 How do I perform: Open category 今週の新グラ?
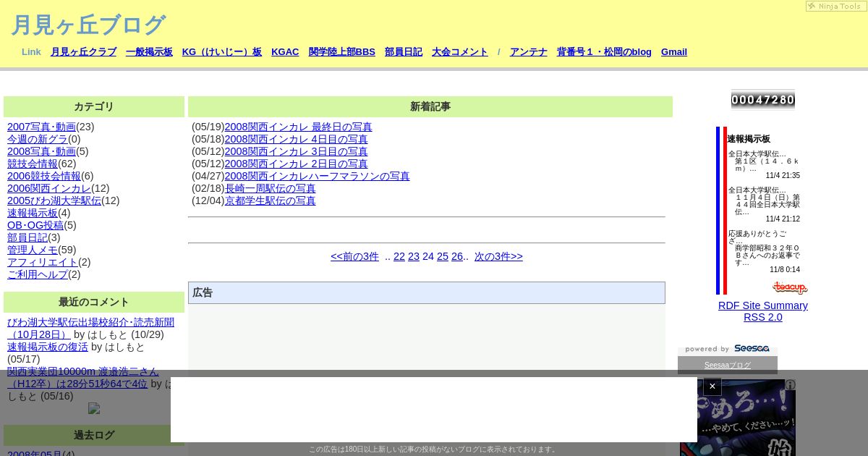[38, 139]
